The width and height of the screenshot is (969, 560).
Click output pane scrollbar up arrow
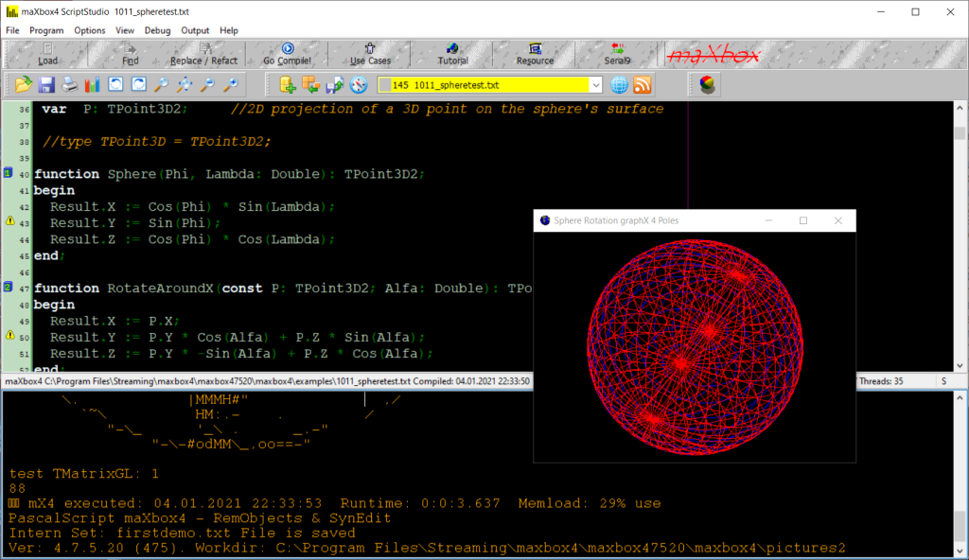[x=960, y=397]
